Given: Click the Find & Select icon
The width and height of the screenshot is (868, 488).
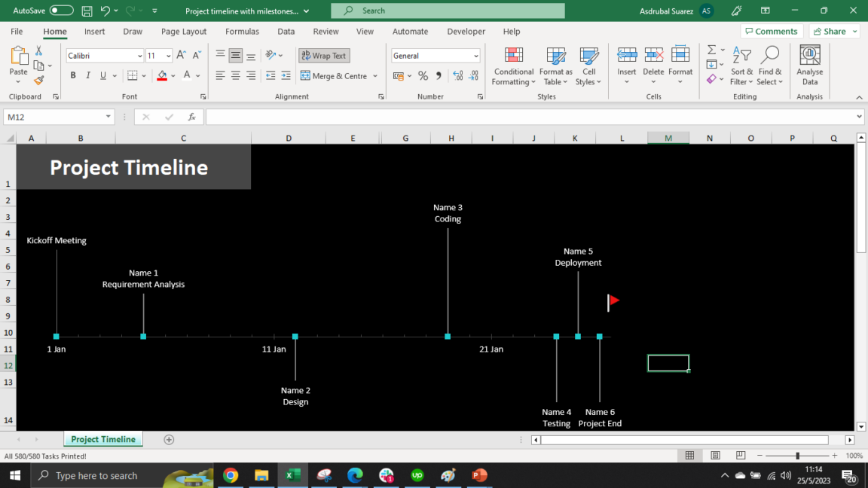Looking at the screenshot, I should (769, 66).
